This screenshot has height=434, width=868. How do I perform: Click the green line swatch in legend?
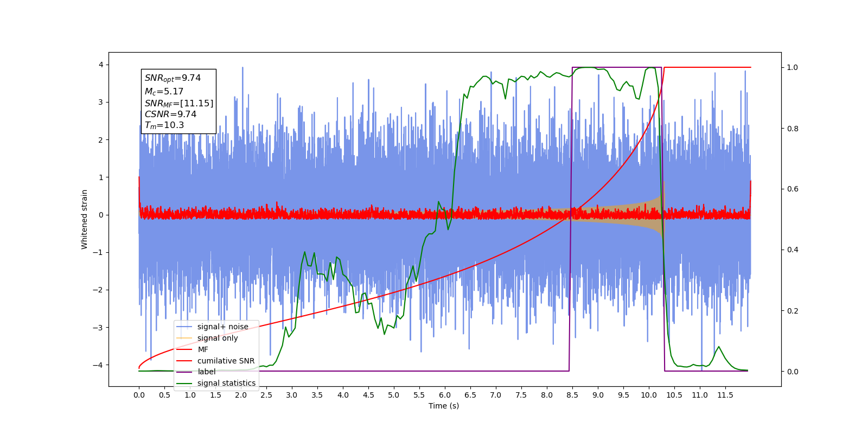point(184,383)
